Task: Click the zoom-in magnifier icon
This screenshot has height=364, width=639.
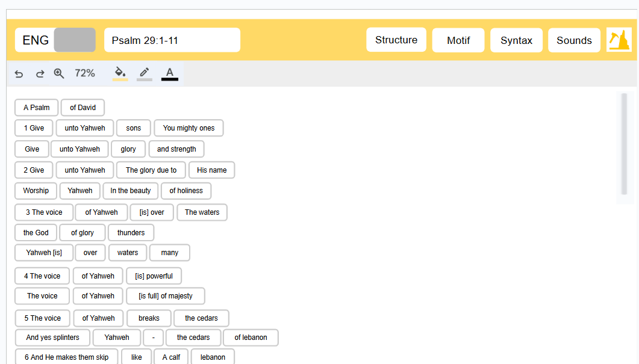Action: click(x=59, y=73)
